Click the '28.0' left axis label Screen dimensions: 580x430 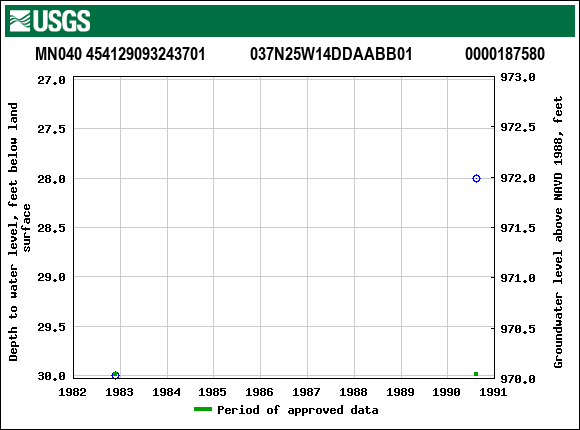coord(51,179)
